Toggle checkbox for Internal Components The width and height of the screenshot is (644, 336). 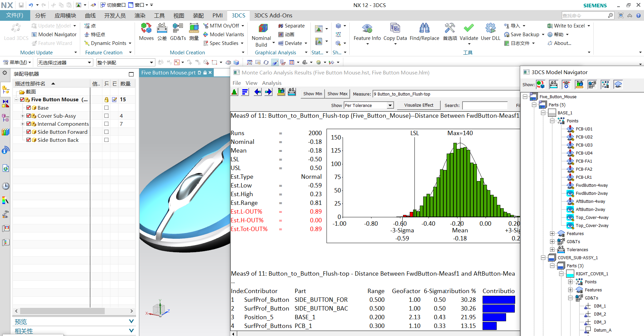point(29,124)
